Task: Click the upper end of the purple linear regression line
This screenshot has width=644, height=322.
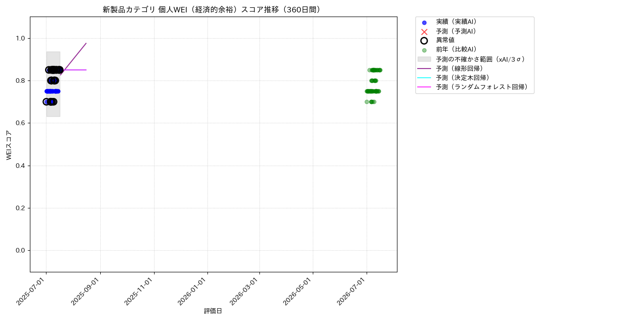Action: (x=86, y=43)
